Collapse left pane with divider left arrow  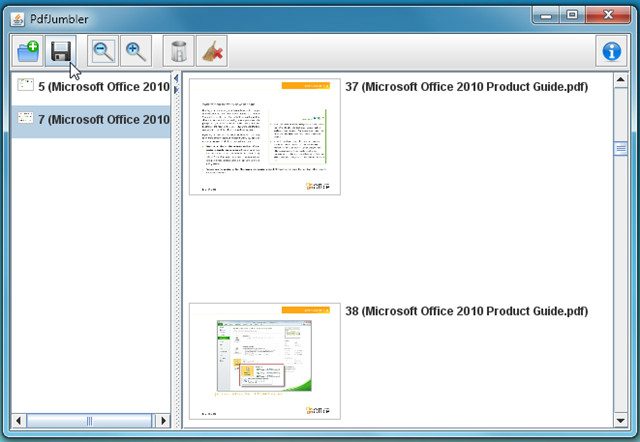(176, 78)
